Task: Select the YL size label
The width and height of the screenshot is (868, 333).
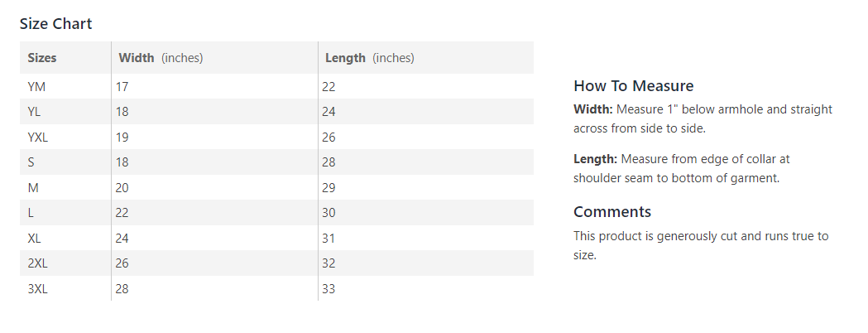Action: 34,112
